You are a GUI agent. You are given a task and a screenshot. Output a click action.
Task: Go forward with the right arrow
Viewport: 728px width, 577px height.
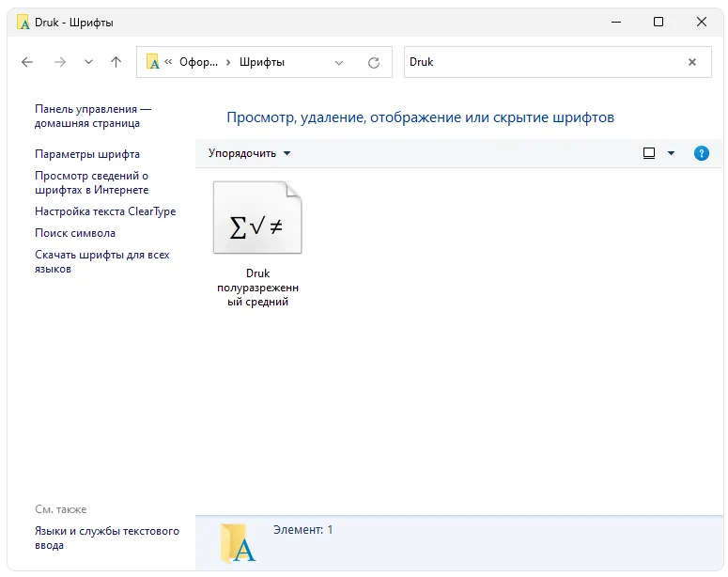coord(60,62)
